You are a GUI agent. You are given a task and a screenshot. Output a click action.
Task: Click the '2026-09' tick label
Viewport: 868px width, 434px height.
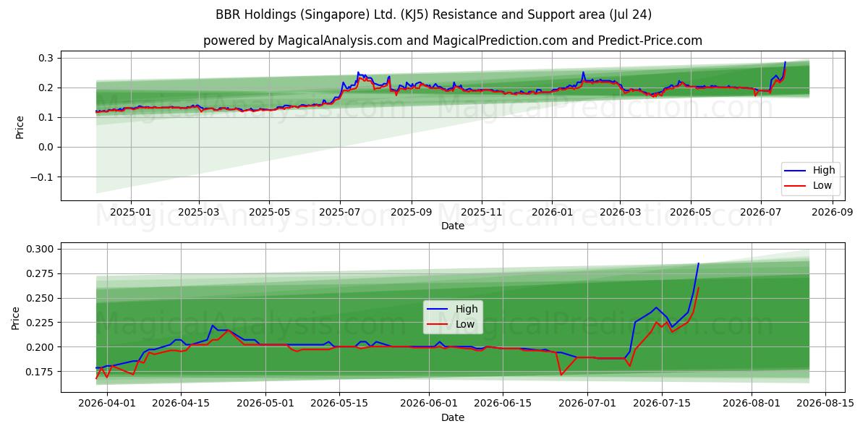coord(832,212)
